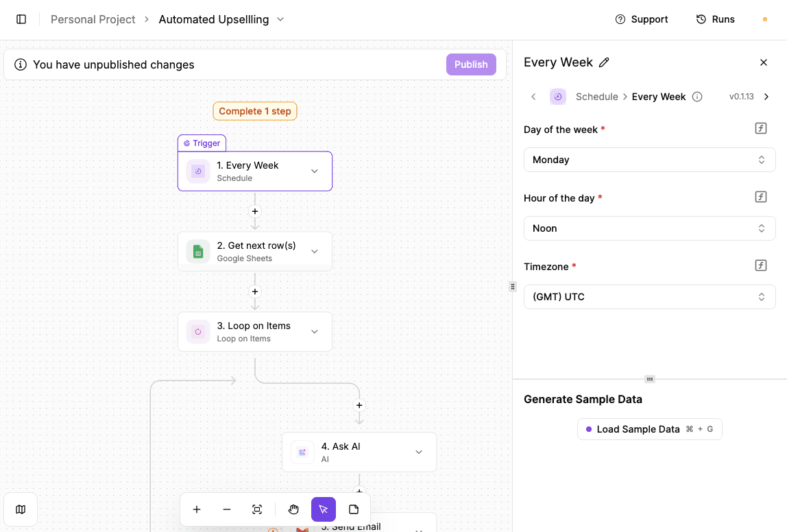Open the notes tool in the canvas toolbar

point(354,509)
